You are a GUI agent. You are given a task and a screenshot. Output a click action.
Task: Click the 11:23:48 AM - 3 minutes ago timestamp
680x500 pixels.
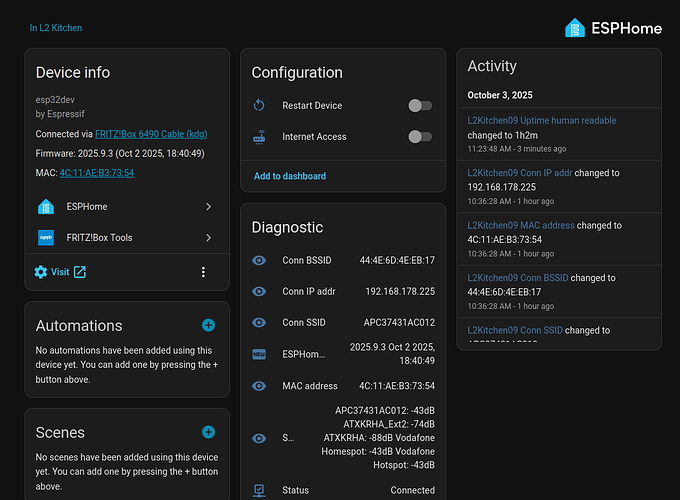click(x=517, y=149)
